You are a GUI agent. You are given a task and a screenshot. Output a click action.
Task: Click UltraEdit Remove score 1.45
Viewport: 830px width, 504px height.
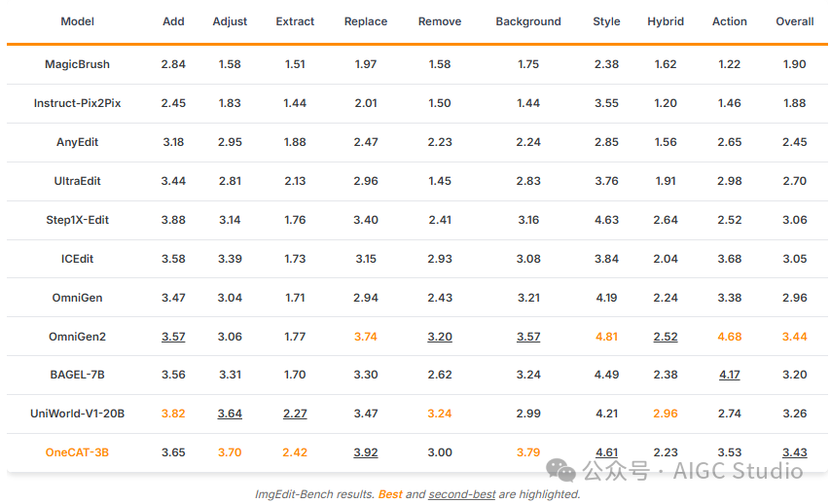pos(440,181)
